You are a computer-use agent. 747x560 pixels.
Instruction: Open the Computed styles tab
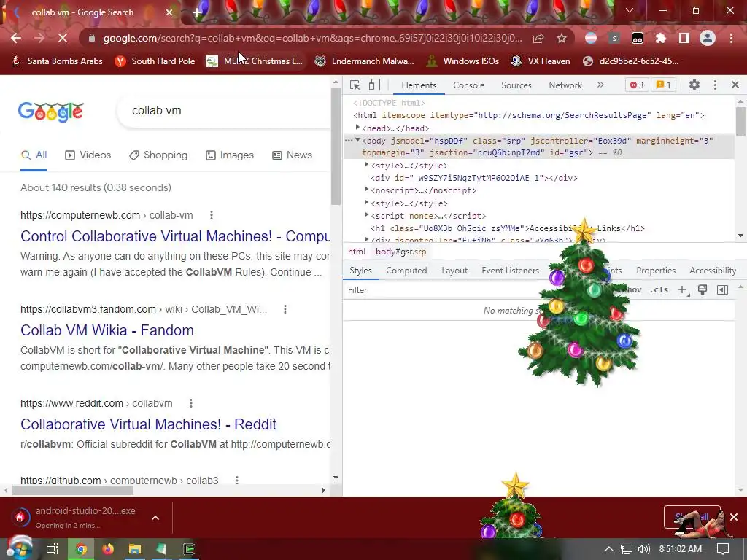click(406, 271)
